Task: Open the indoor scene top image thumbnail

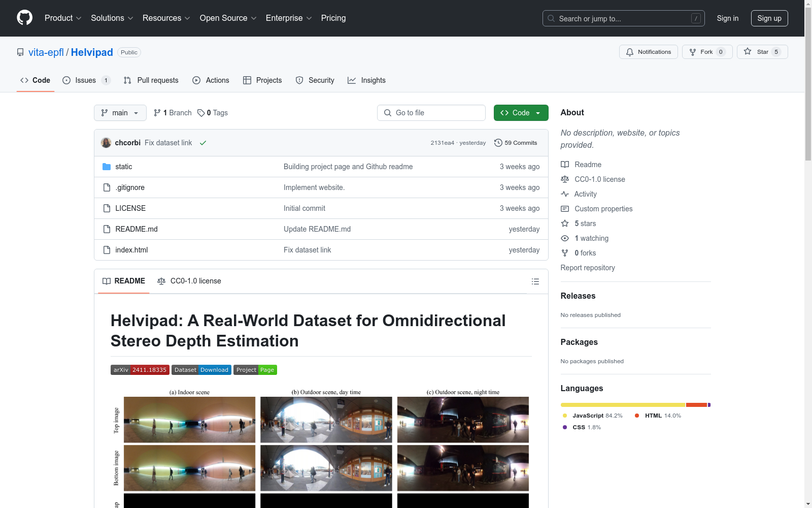Action: pos(190,420)
